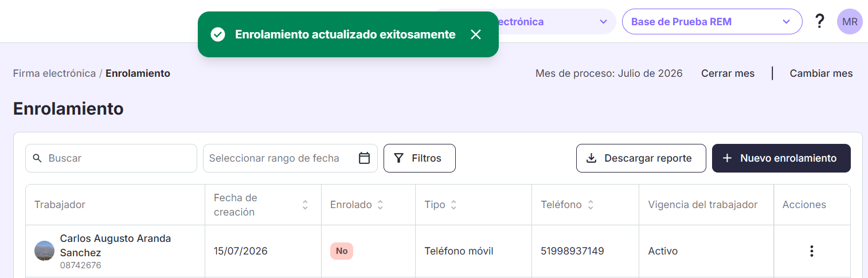Expand the Base de Prueba REM dropdown
The height and width of the screenshot is (278, 868).
[712, 22]
